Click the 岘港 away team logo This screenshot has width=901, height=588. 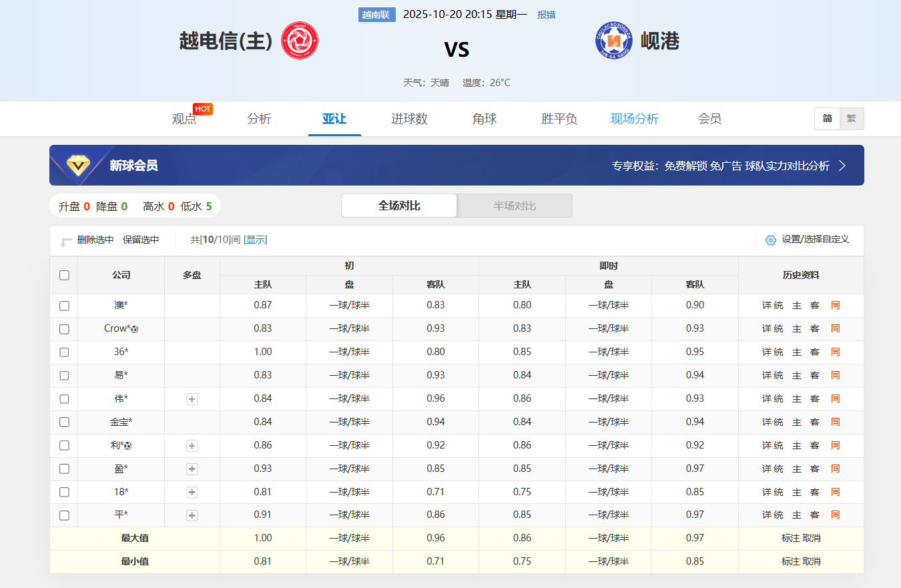(x=613, y=41)
